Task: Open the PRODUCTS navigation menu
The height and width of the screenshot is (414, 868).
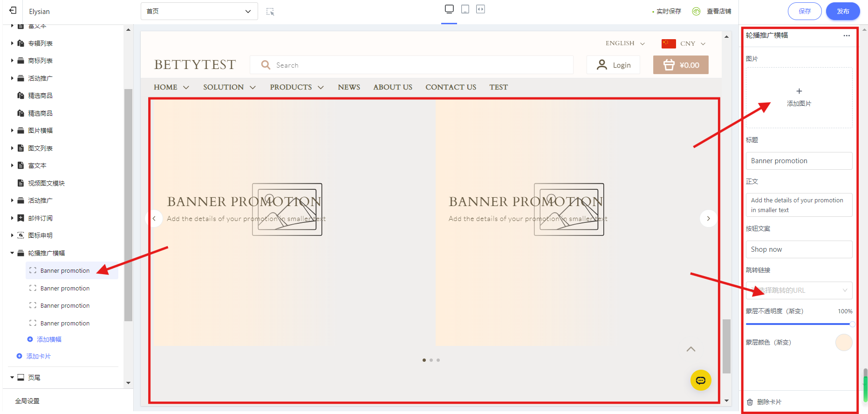Action: [296, 87]
